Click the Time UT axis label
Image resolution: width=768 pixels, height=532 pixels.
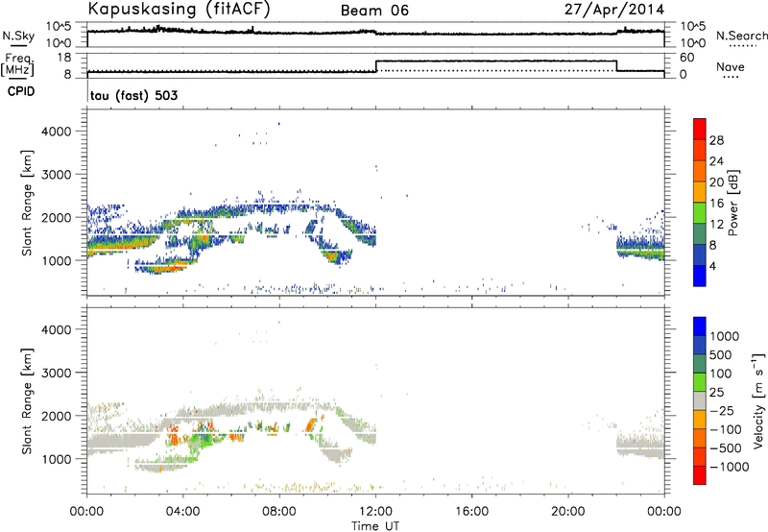pyautogui.click(x=375, y=526)
